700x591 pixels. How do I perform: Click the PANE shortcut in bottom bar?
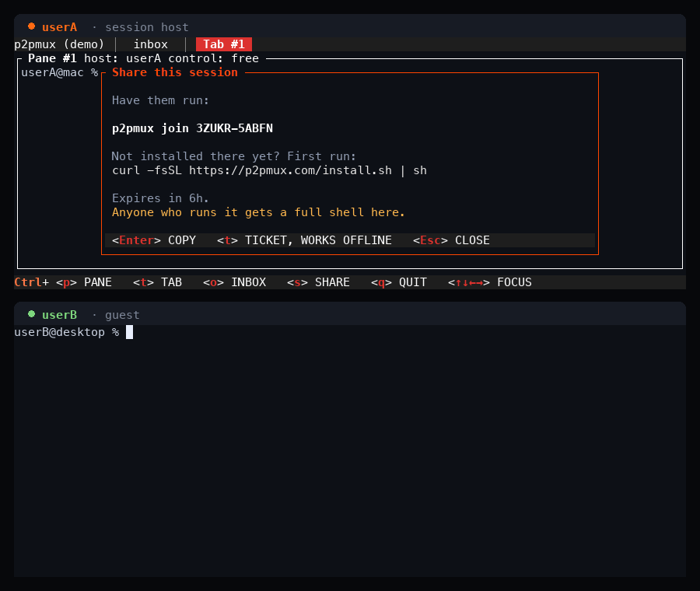[x=84, y=282]
